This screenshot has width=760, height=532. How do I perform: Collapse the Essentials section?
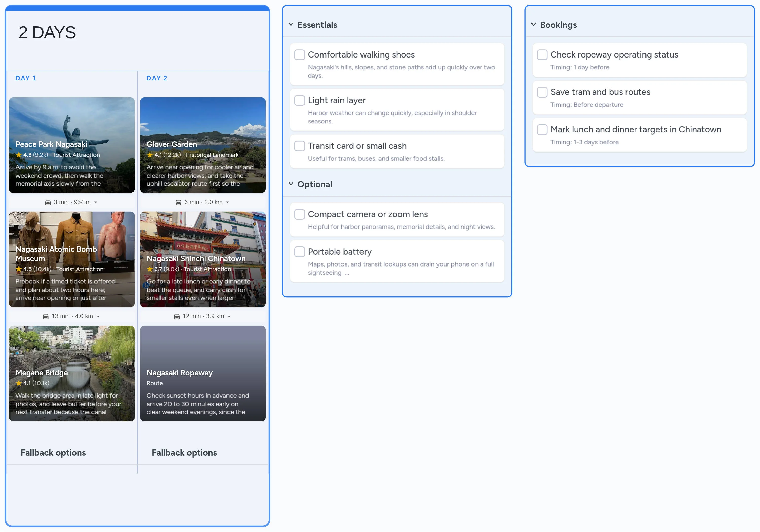(291, 25)
